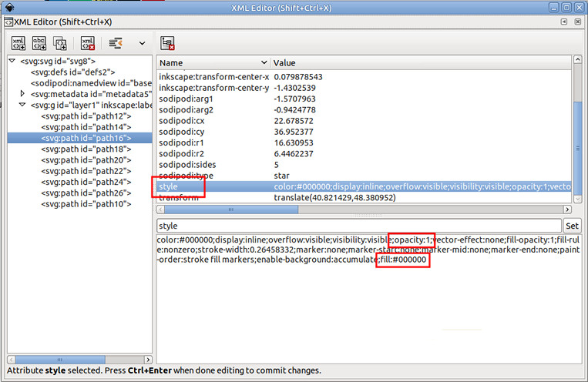Click the attribute list vertical scrollbar thumb

click(x=578, y=148)
